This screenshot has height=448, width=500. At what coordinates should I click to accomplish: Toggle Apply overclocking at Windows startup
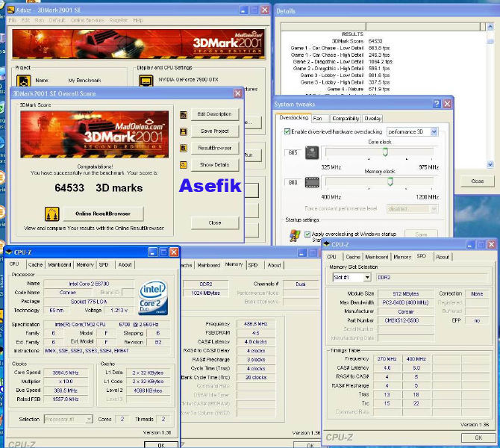click(x=307, y=234)
